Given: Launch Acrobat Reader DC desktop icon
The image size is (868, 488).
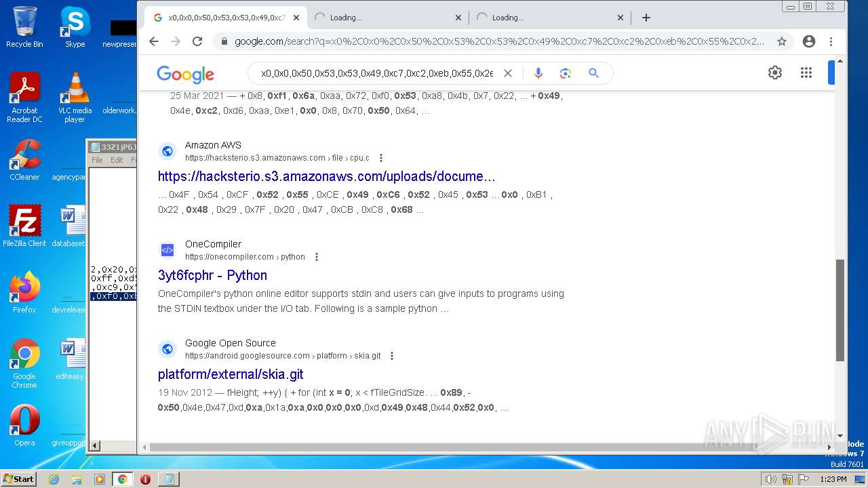Looking at the screenshot, I should pos(24,98).
